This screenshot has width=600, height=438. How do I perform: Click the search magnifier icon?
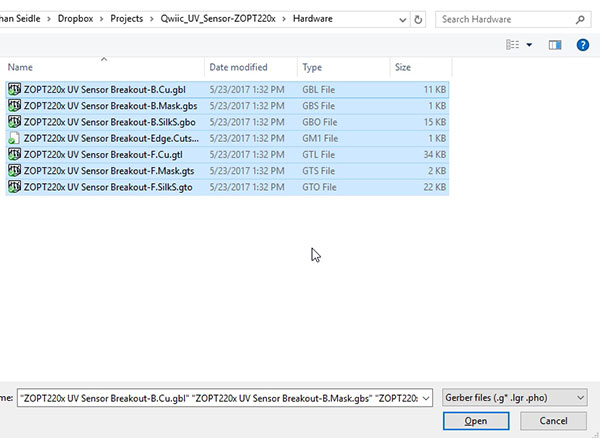581,19
